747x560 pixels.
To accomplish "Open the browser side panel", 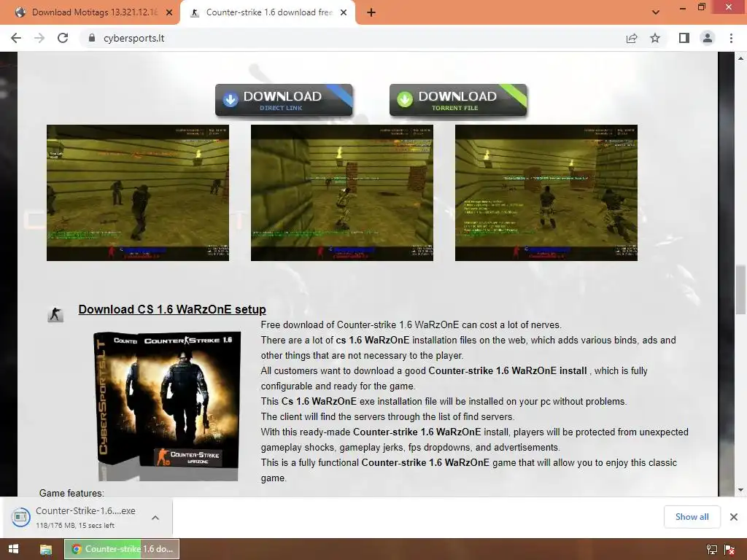I will click(x=684, y=38).
